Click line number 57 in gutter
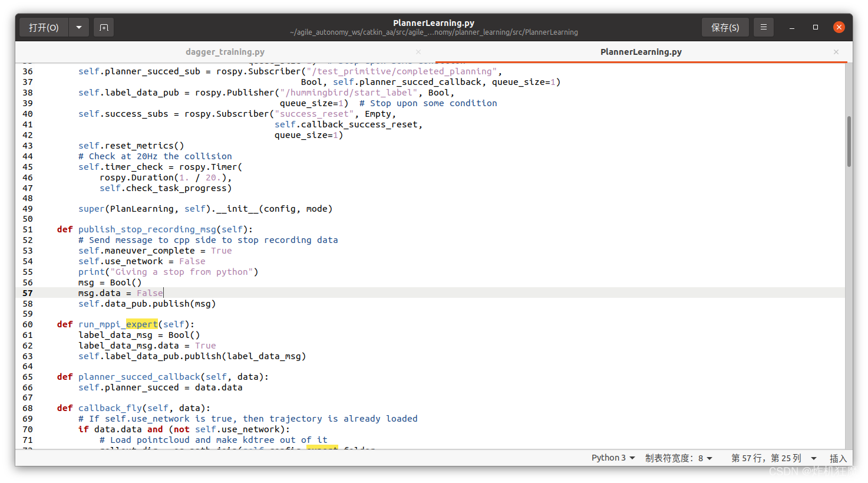The image size is (868, 483). pyautogui.click(x=28, y=293)
